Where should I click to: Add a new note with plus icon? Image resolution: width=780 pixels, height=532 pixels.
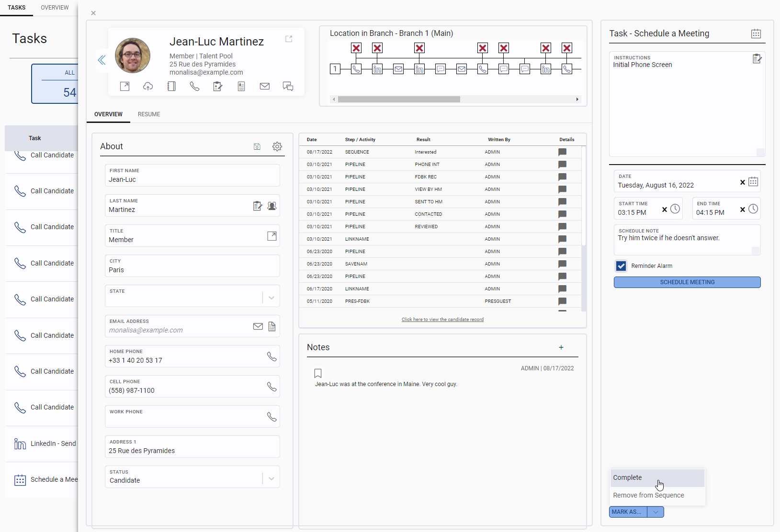coord(561,347)
